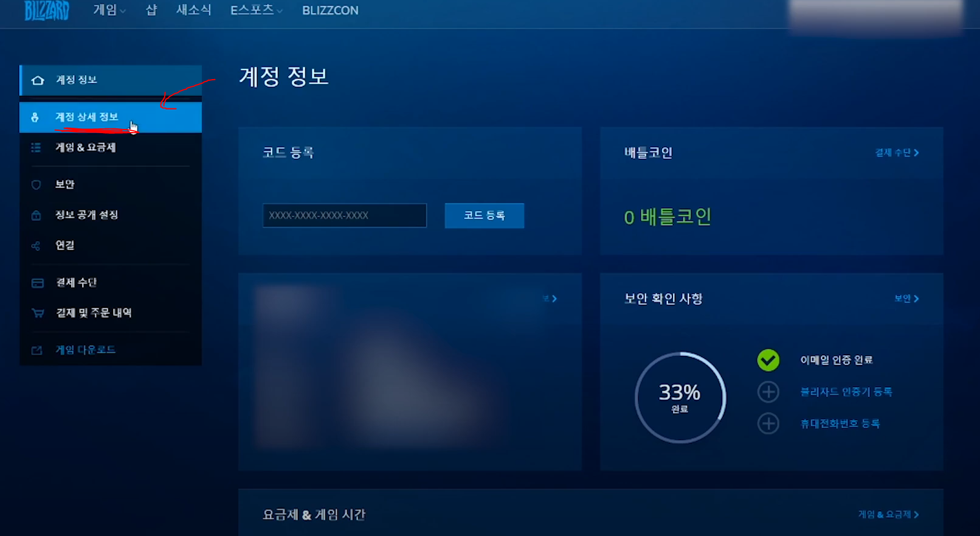Screen dimensions: 980x536
Task: Open the 샵 menu item
Action: point(151,10)
